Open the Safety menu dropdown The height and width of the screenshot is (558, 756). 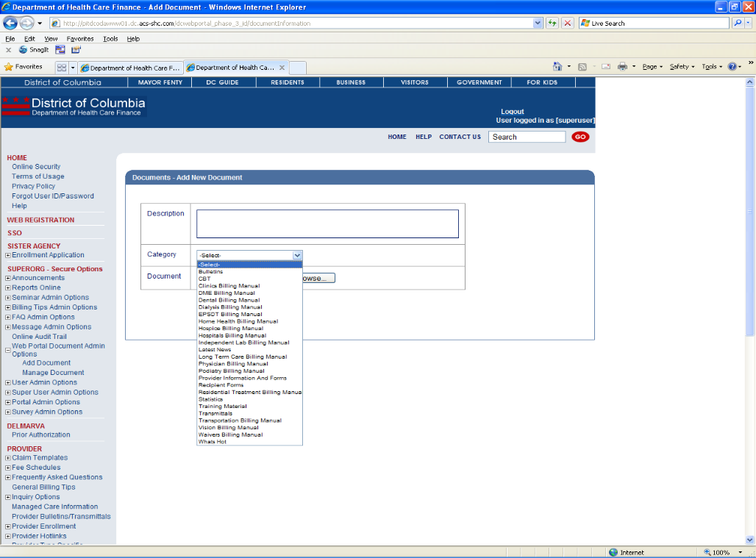[682, 67]
